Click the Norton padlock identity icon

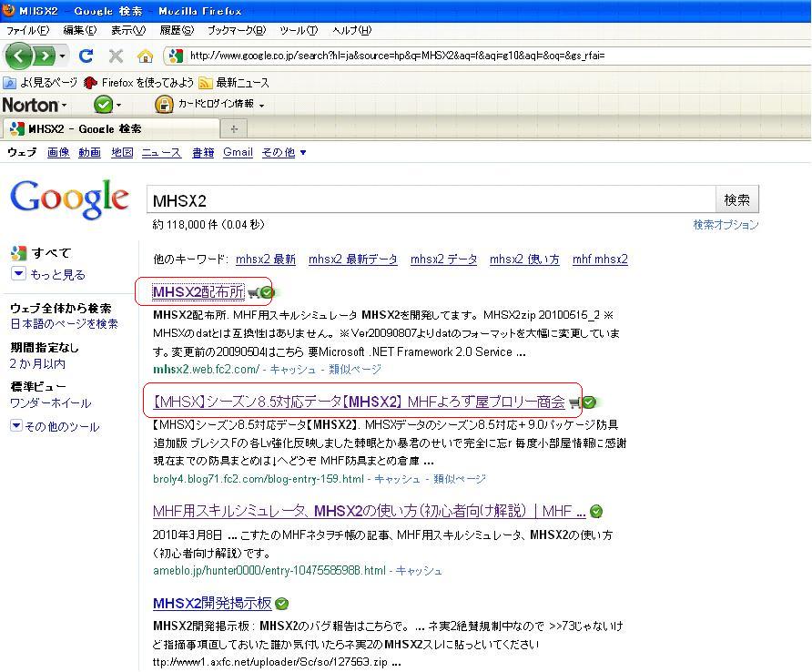pos(164,105)
